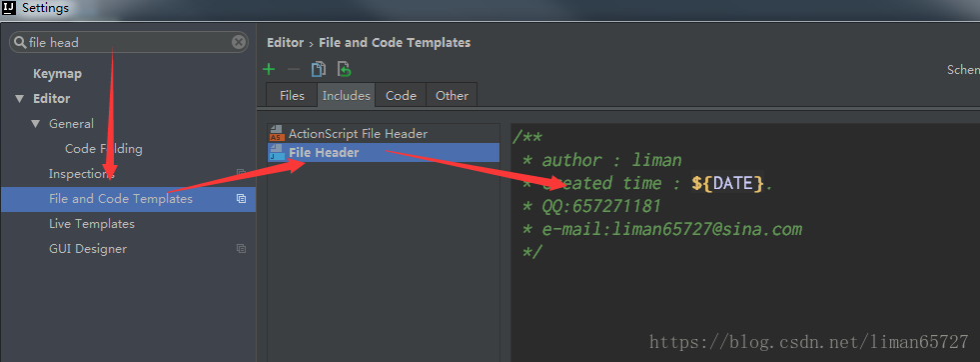This screenshot has height=362, width=980.
Task: Click the opening '/**' comment line
Action: coord(527,137)
